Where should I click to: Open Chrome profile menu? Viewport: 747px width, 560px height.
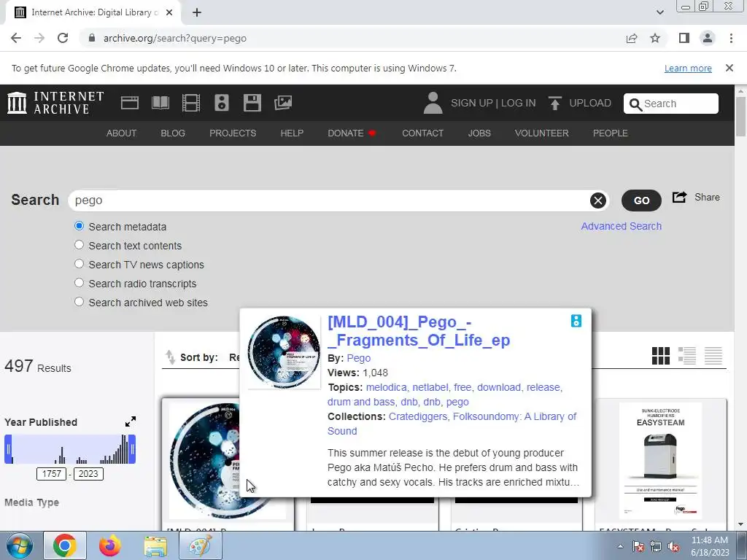(708, 38)
